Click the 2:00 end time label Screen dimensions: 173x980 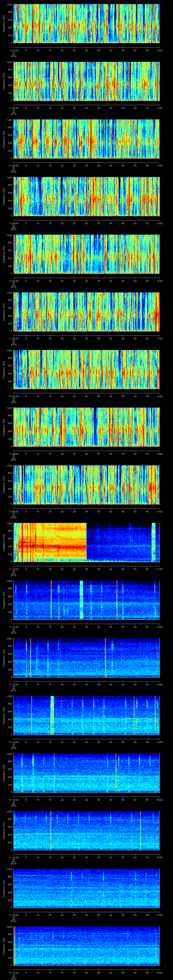click(160, 50)
